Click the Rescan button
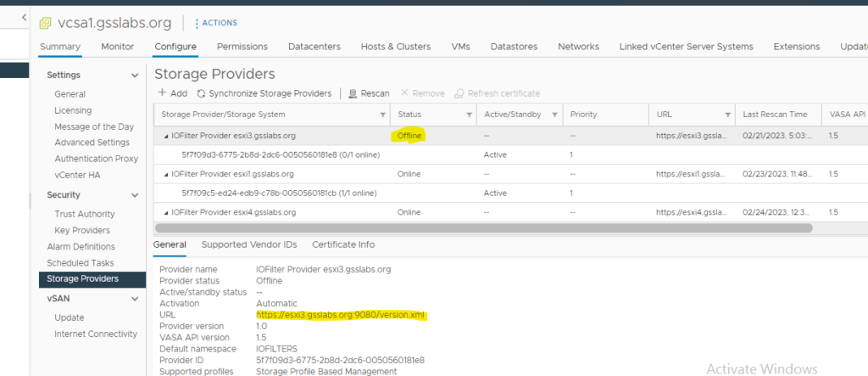The image size is (868, 376). coord(369,93)
